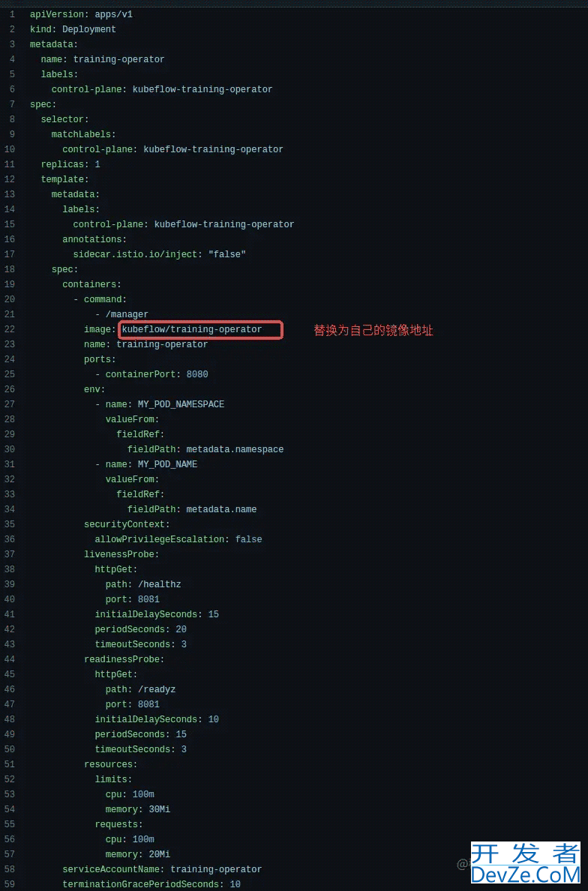This screenshot has height=891, width=588.
Task: Click 'ports:' on line 24
Action: [100, 359]
